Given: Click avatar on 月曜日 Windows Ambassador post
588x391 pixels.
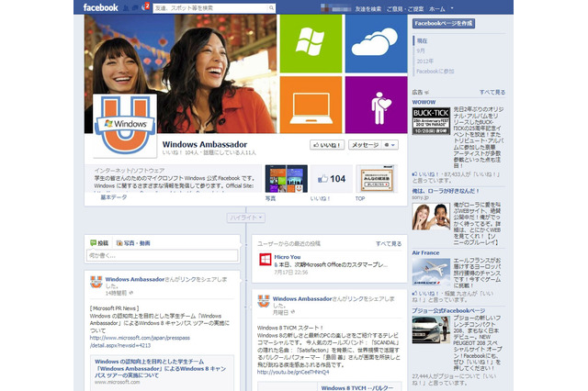Looking at the screenshot, I should pos(264,301).
